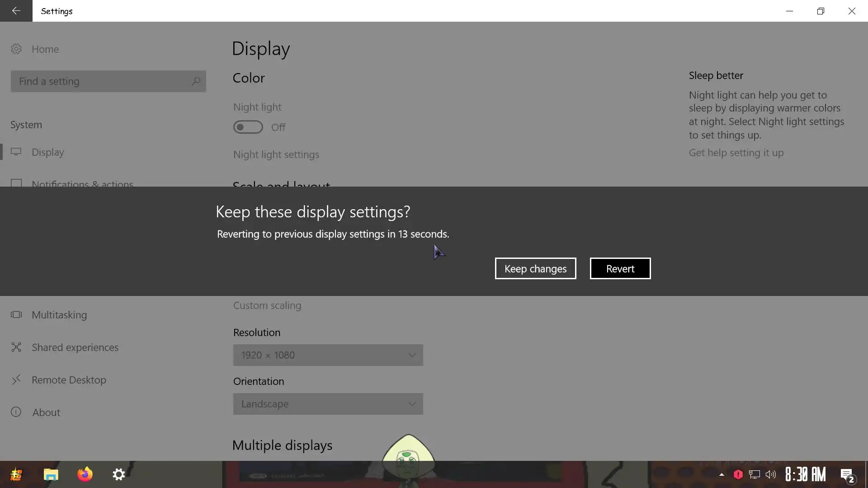Click the volume speaker tray icon

(770, 474)
